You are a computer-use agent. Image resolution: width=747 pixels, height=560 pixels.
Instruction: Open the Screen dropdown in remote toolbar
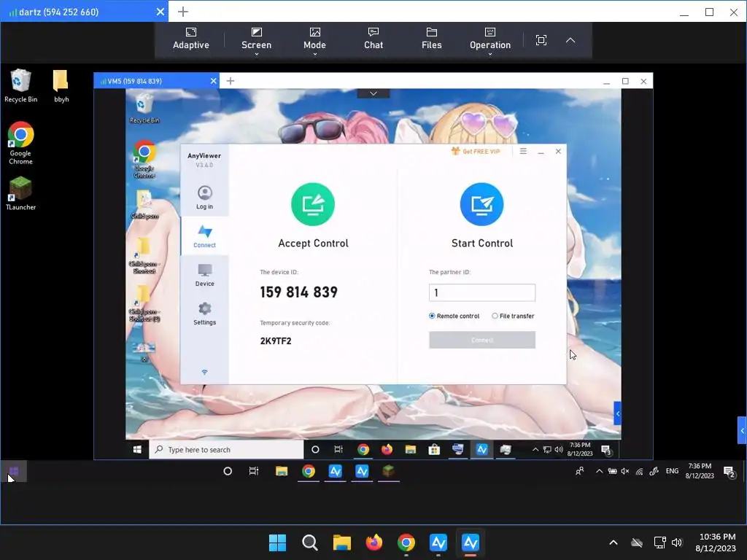click(x=256, y=41)
